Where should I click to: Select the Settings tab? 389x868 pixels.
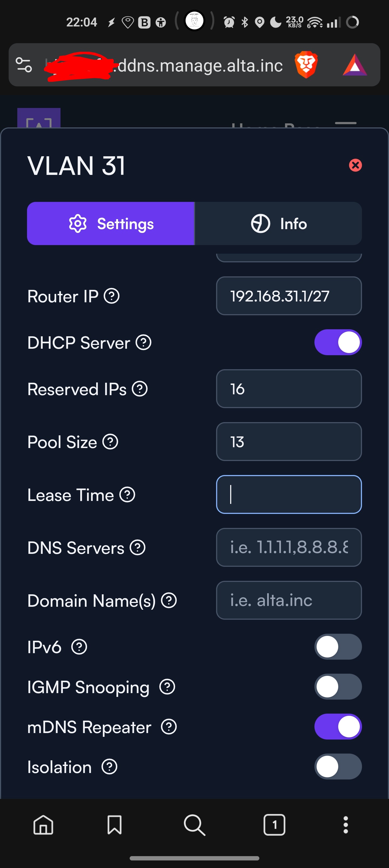pos(111,224)
